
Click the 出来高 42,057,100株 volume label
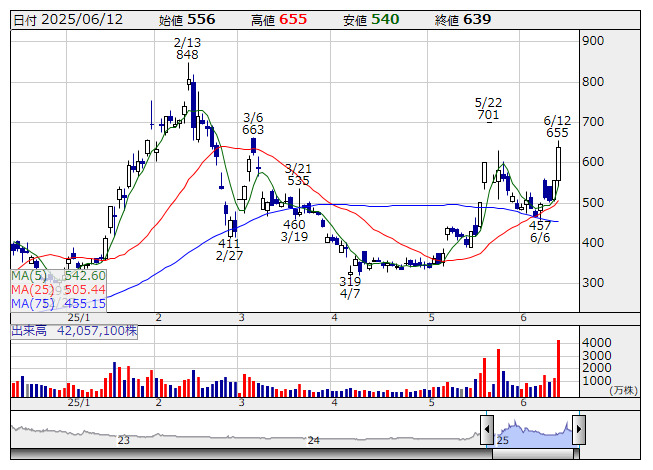pos(74,331)
